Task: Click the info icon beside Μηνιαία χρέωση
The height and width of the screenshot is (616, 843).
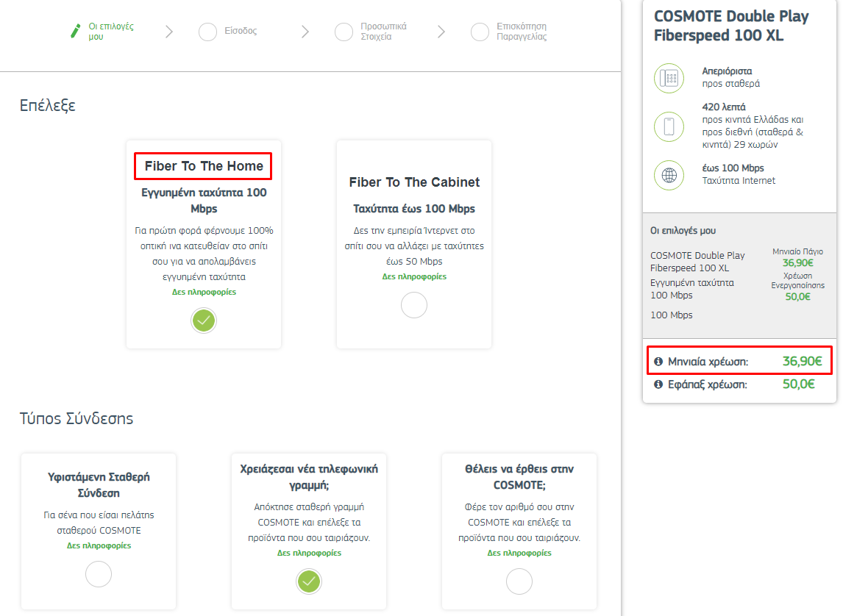Action: click(x=658, y=362)
